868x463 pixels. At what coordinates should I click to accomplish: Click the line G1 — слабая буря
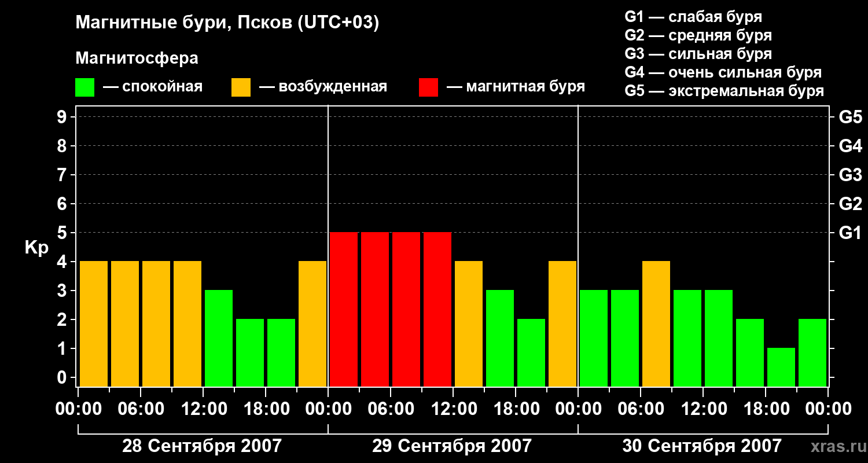[693, 16]
